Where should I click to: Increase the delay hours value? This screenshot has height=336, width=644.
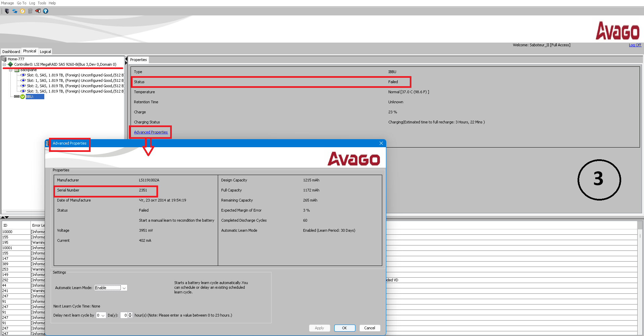tap(130, 314)
